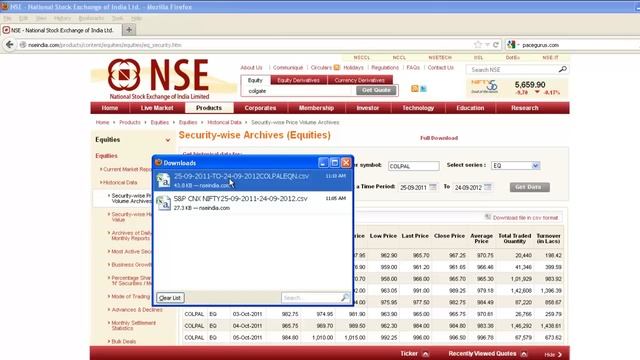640x360 pixels.
Task: Select the Equity Derivatives quote tab
Action: pyautogui.click(x=299, y=80)
